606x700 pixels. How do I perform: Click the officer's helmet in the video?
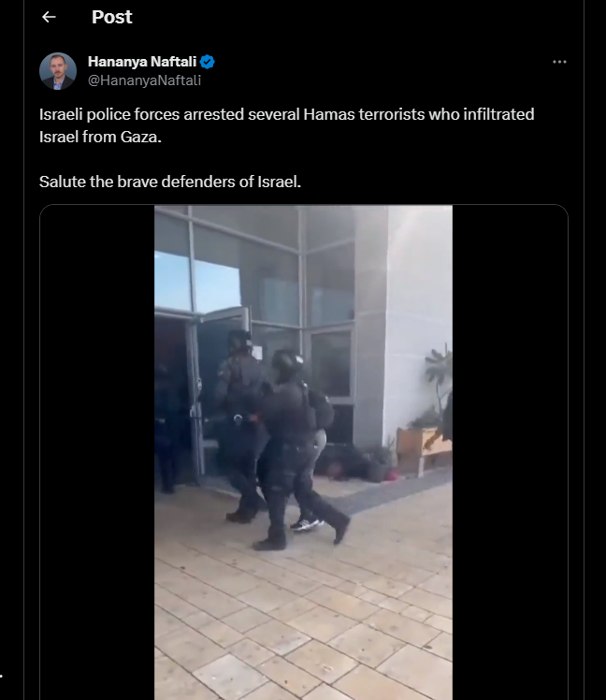pyautogui.click(x=286, y=365)
